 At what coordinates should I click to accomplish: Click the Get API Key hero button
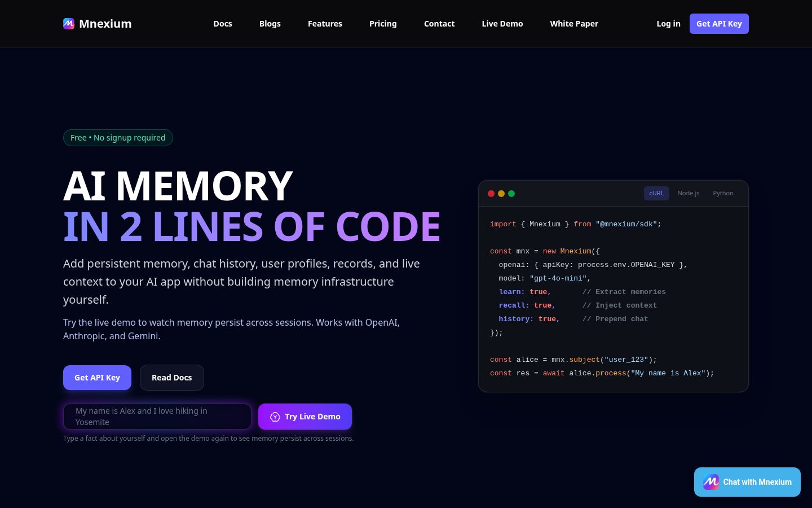click(97, 378)
